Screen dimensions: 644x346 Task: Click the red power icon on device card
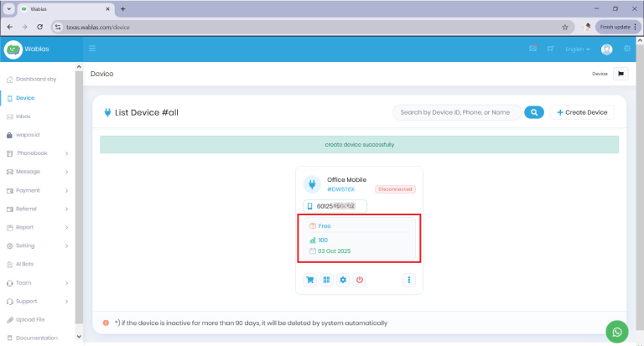(360, 280)
